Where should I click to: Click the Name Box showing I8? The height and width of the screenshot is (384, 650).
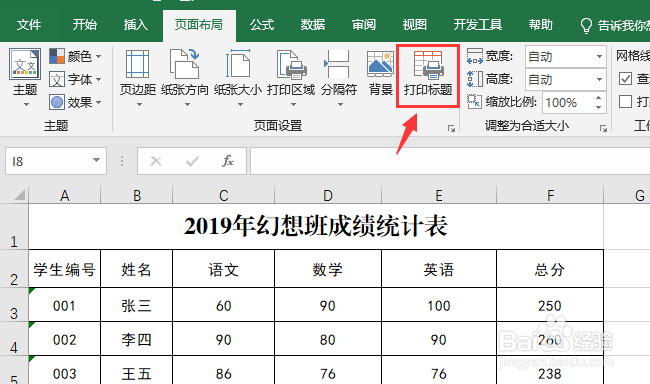(x=47, y=161)
